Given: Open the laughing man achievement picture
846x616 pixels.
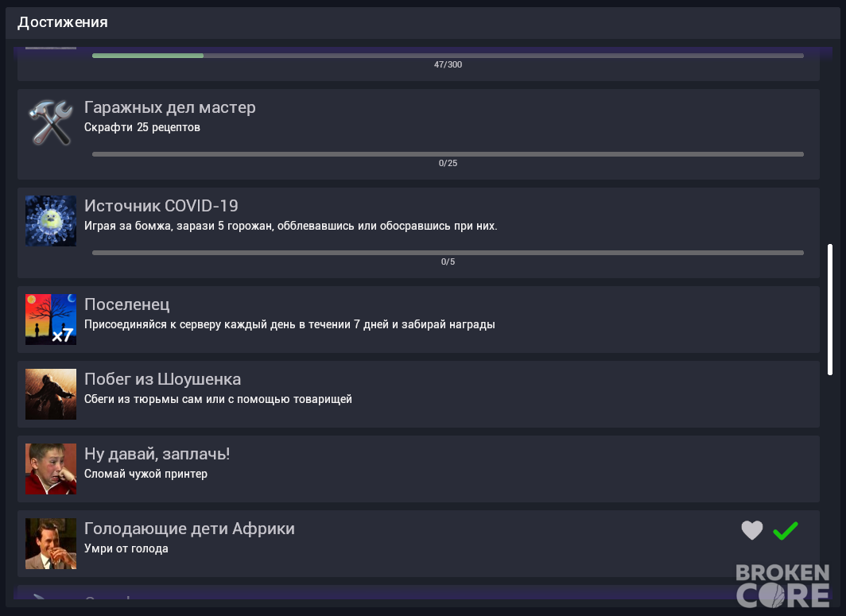Looking at the screenshot, I should (x=51, y=544).
